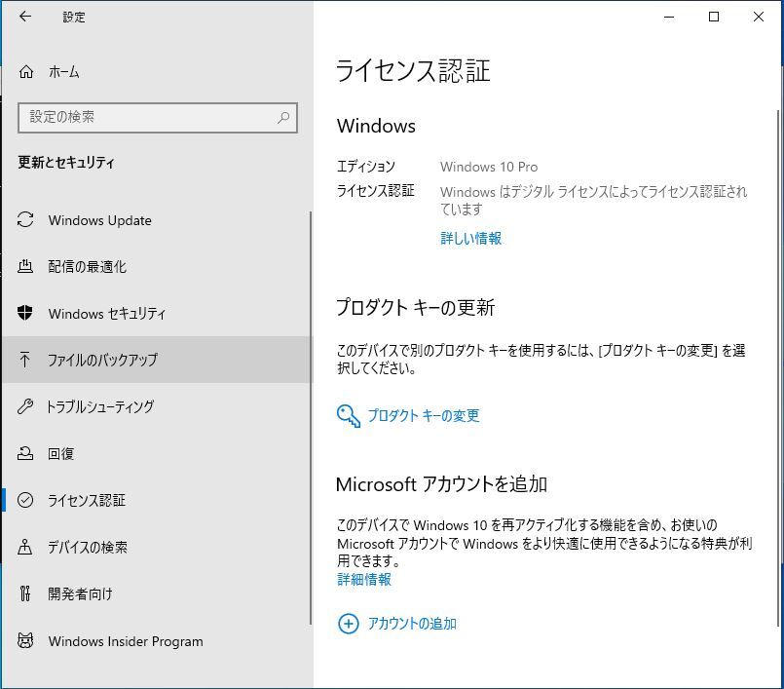Click the Windows Insider Program cat icon
Screen dimensions: 784x689
(x=25, y=640)
